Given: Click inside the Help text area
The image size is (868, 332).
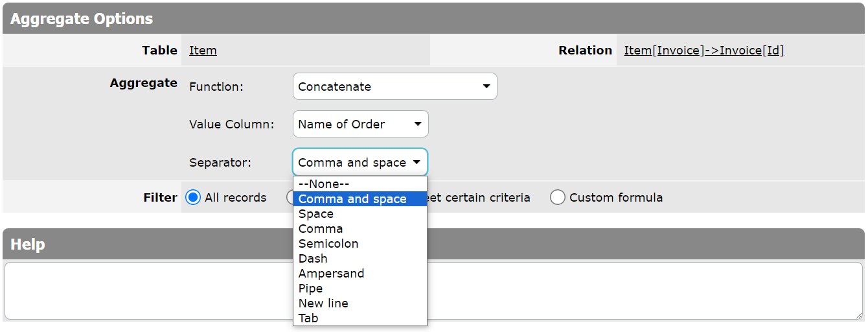Looking at the screenshot, I should click(433, 290).
